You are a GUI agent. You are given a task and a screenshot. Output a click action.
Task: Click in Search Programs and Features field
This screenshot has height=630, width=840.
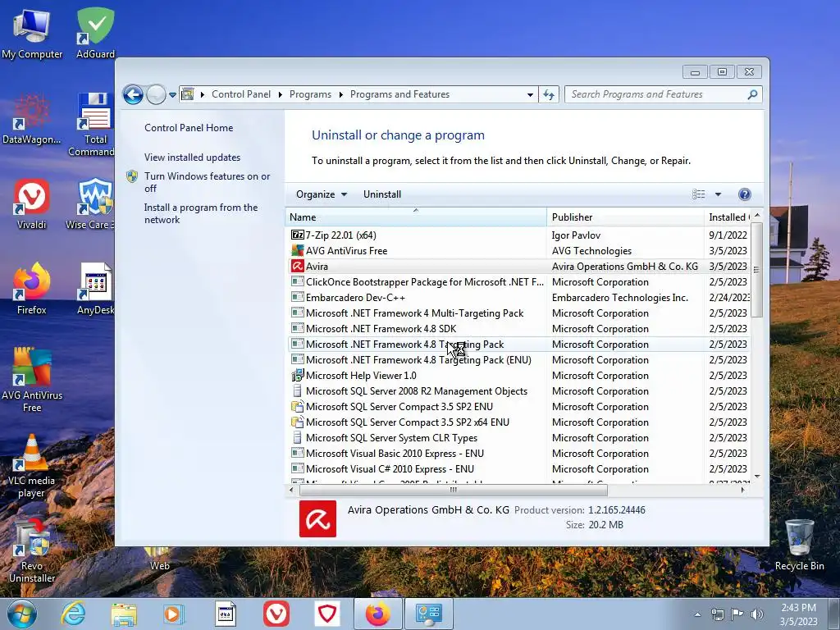[x=656, y=94]
